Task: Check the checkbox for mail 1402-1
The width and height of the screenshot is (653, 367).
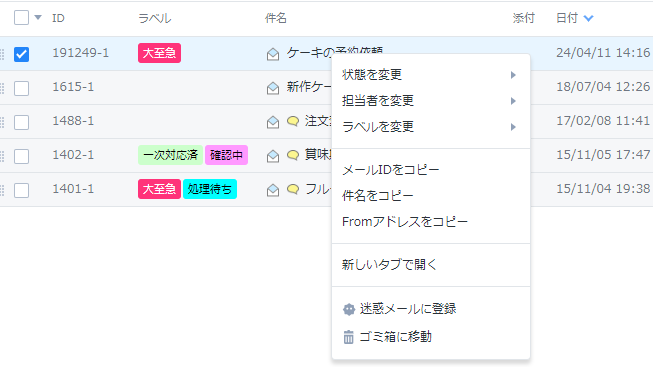Action: 21,156
